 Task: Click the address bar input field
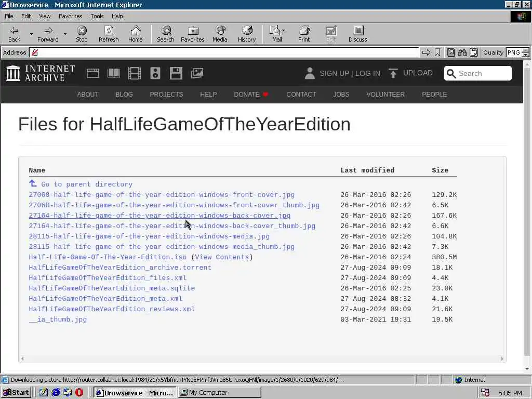(x=224, y=52)
